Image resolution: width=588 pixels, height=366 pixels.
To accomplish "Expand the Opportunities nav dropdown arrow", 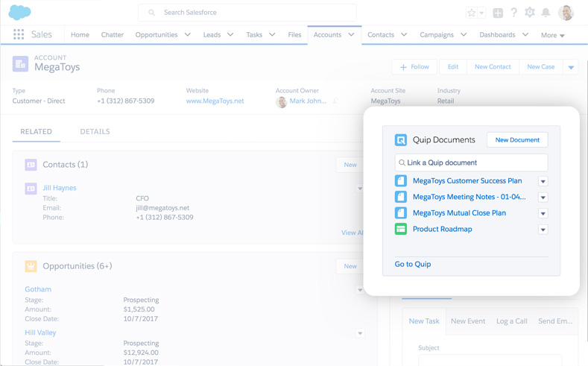I will [x=188, y=35].
